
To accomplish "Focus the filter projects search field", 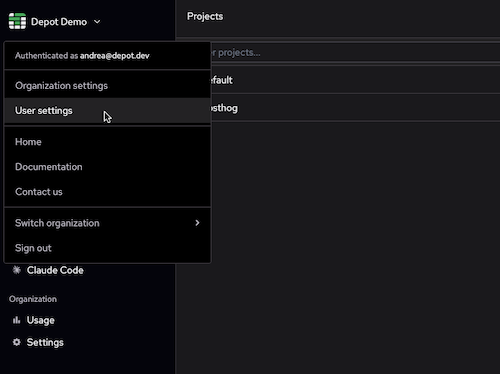I will [355, 52].
